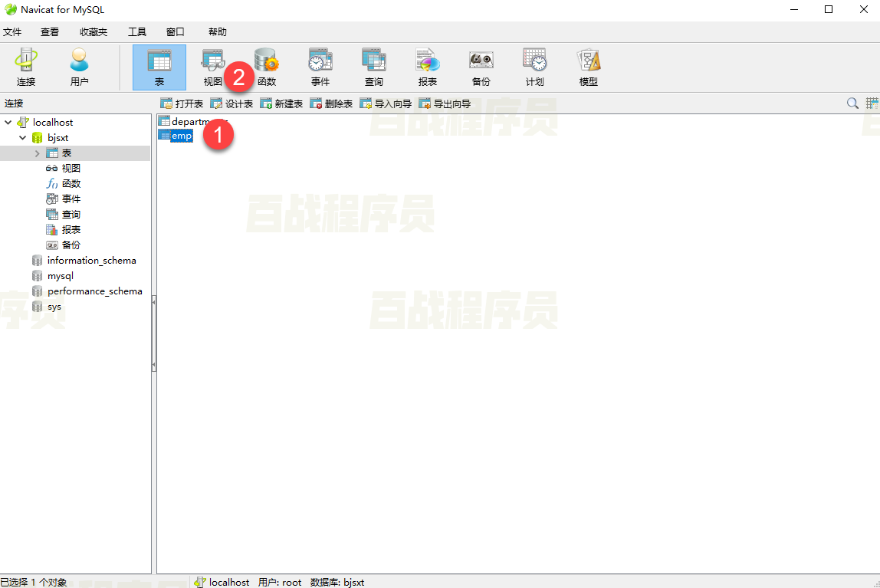Viewport: 880px width, 588px height.
Task: Click Design Table (设计表) button
Action: coord(231,103)
